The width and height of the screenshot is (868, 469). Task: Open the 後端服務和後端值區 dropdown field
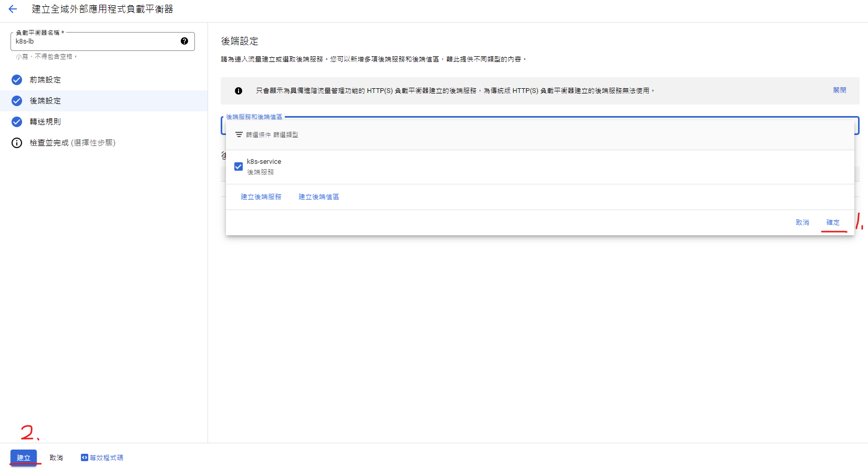tap(540, 126)
